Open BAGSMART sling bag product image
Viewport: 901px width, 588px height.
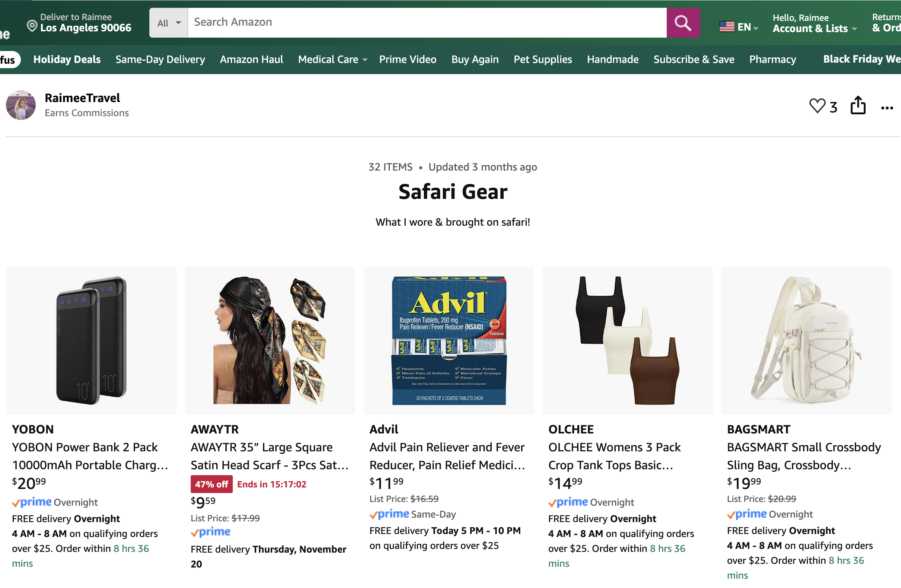(806, 340)
